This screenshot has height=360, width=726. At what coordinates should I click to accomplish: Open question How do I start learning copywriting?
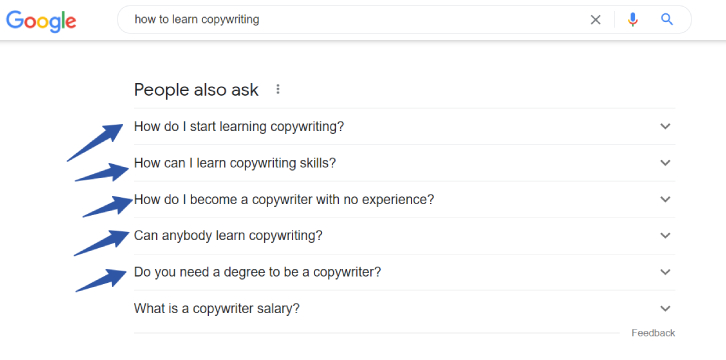(239, 126)
